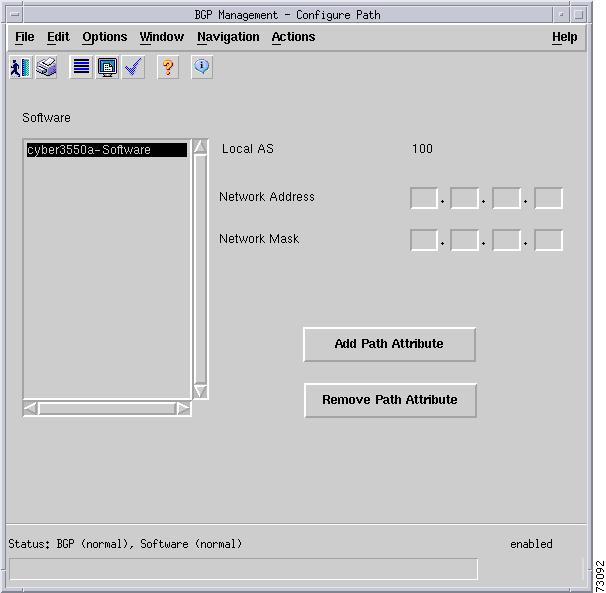Viewport: 606px width, 593px height.
Task: Click the Add Path Attribute button
Action: 389,344
